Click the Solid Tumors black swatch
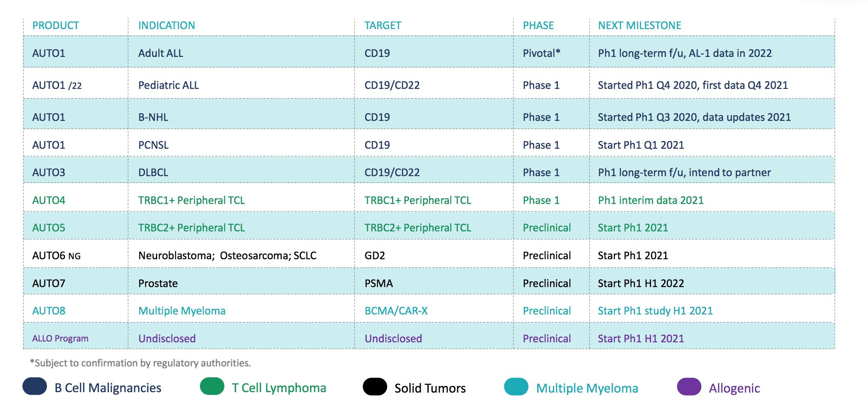 click(x=375, y=387)
